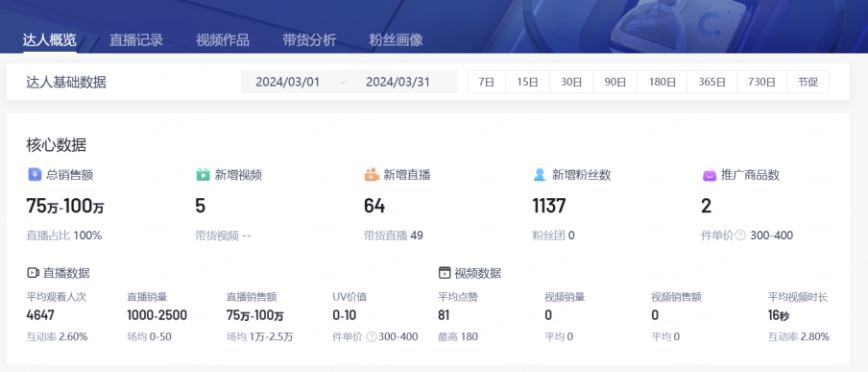Image resolution: width=868 pixels, height=372 pixels.
Task: Click the 新增直播 value 64
Action: [x=374, y=207]
